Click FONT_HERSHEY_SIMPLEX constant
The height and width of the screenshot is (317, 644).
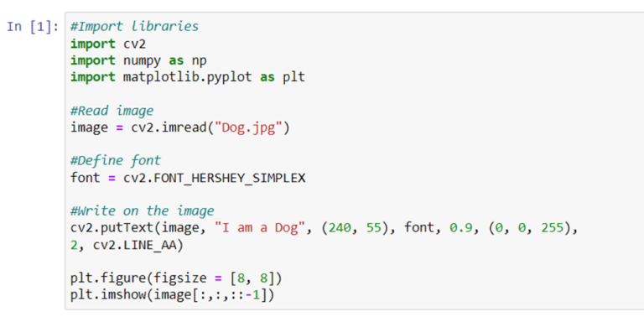pyautogui.click(x=230, y=178)
